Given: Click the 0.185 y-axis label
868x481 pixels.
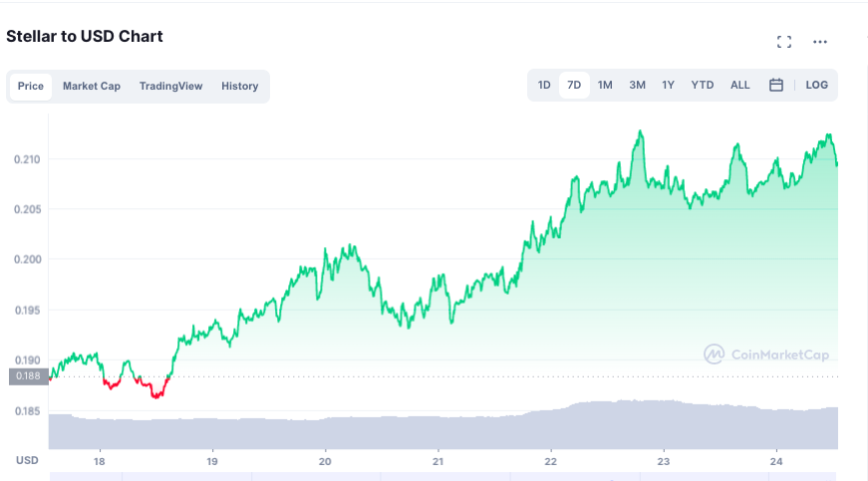Looking at the screenshot, I should coord(27,411).
